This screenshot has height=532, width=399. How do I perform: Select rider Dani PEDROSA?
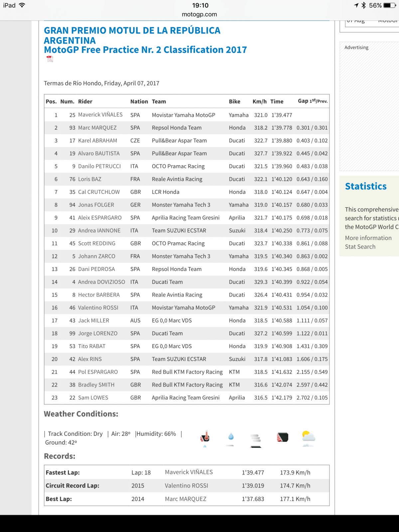96,269
